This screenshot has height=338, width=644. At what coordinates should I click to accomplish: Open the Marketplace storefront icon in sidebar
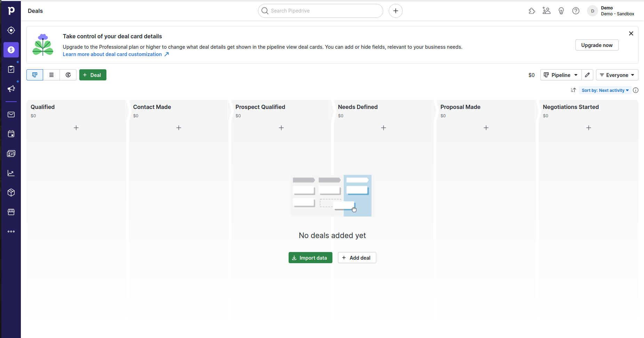point(11,212)
